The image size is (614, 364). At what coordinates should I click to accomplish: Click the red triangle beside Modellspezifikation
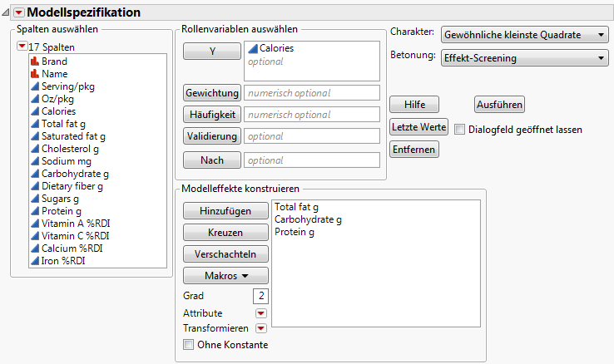pos(19,12)
